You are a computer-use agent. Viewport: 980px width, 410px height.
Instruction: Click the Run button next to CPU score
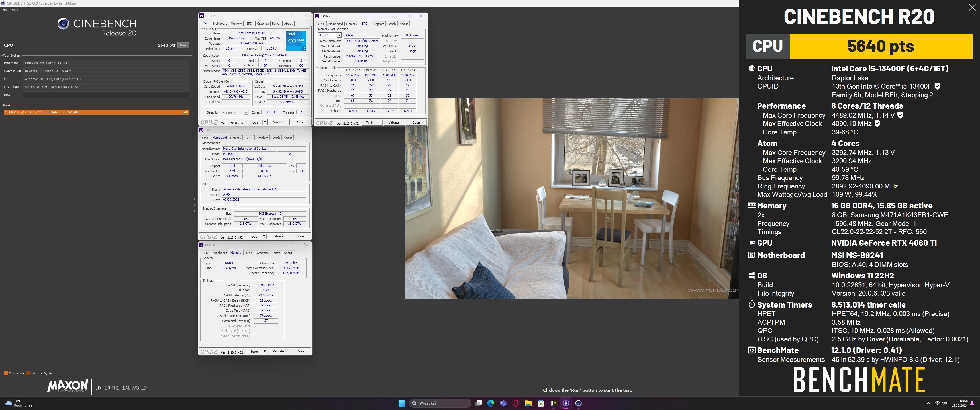pos(183,45)
